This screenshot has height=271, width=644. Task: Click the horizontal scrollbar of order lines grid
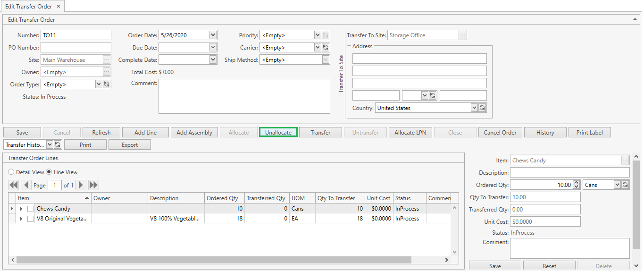point(213,260)
